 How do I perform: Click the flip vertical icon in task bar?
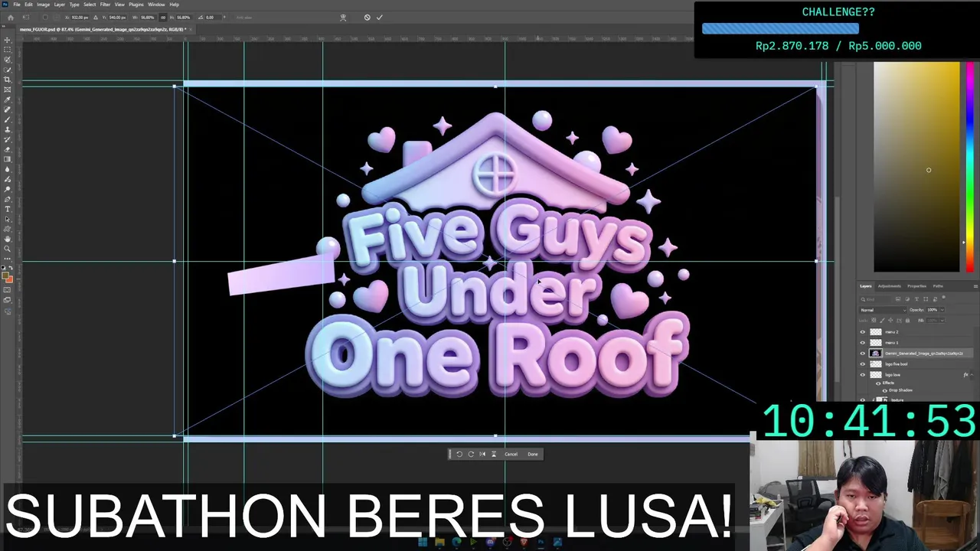(494, 454)
